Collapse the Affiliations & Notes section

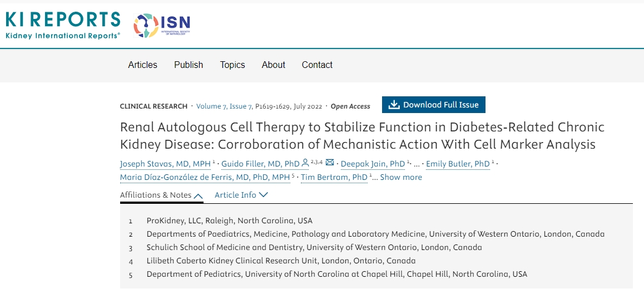(x=161, y=195)
